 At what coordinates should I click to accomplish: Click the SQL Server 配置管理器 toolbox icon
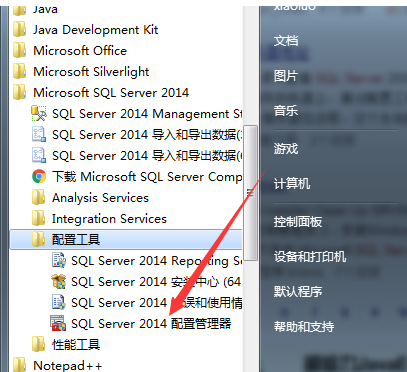[58, 323]
